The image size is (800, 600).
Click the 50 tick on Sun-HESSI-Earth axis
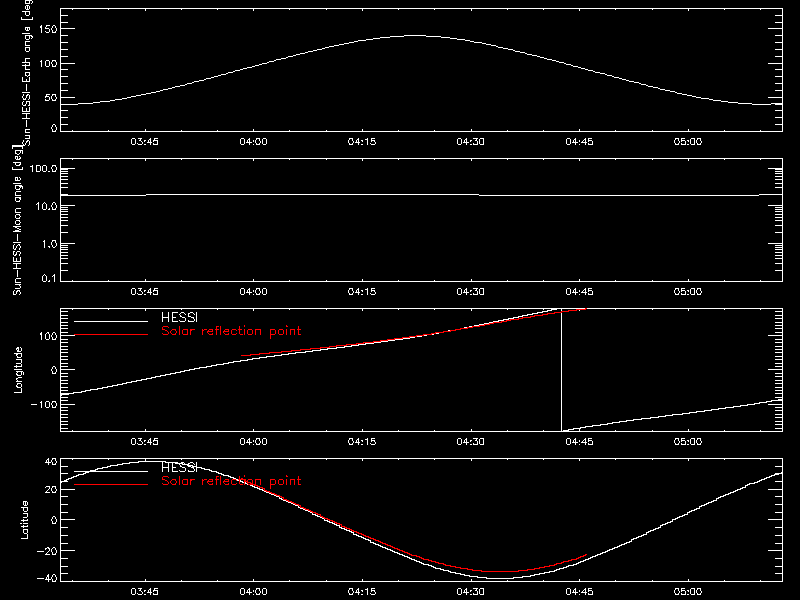pos(51,97)
